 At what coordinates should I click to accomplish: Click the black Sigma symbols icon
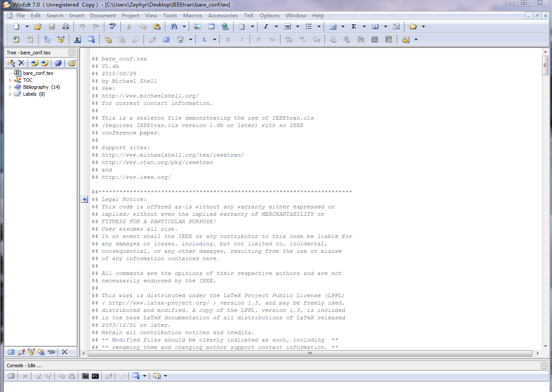pos(77,40)
